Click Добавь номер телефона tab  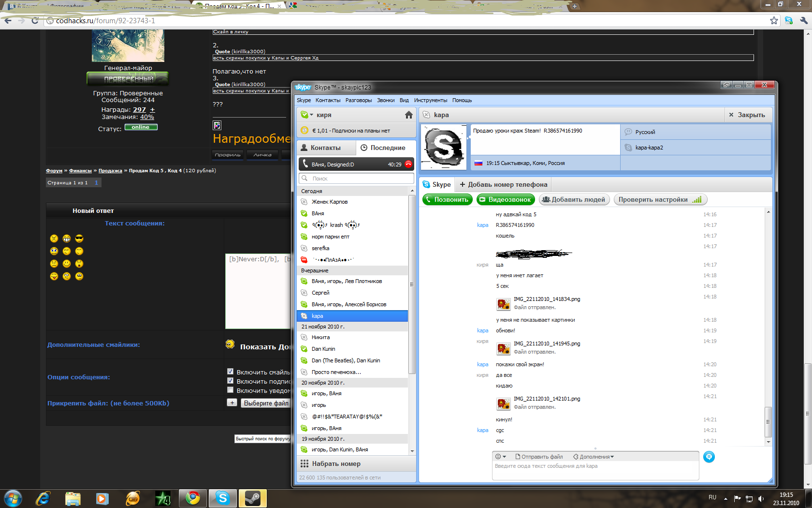click(x=503, y=184)
